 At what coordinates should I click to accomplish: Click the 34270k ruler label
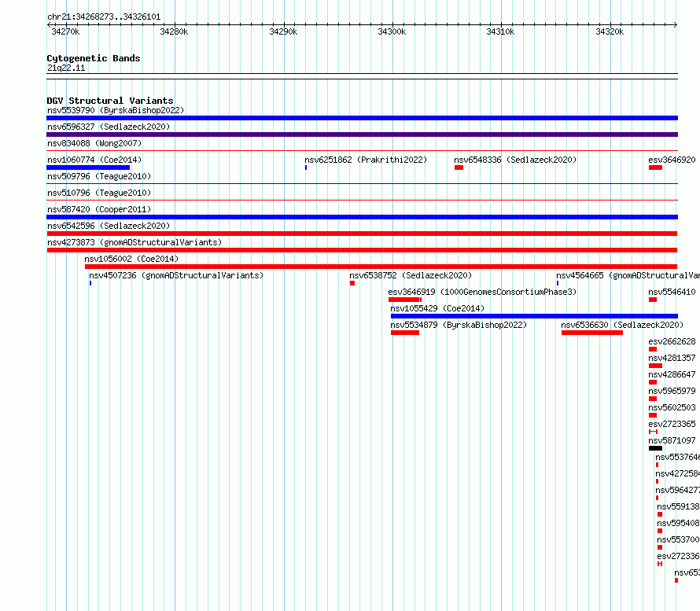coord(65,31)
